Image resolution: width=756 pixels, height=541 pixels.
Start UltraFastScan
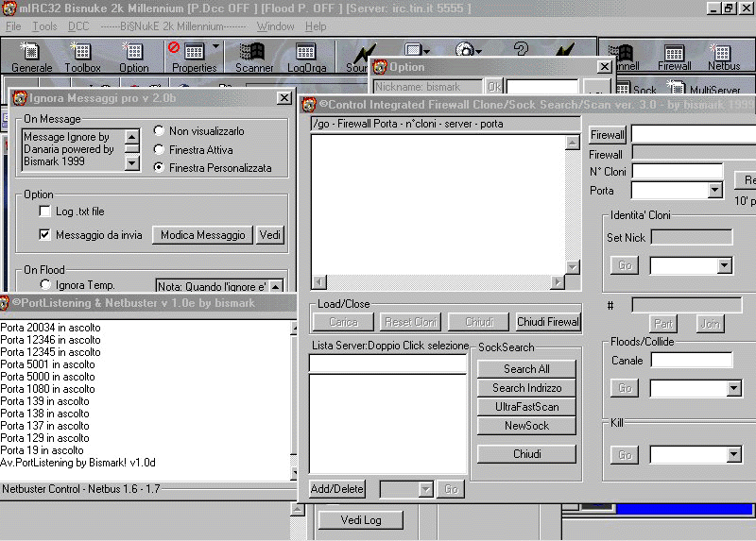click(x=526, y=407)
